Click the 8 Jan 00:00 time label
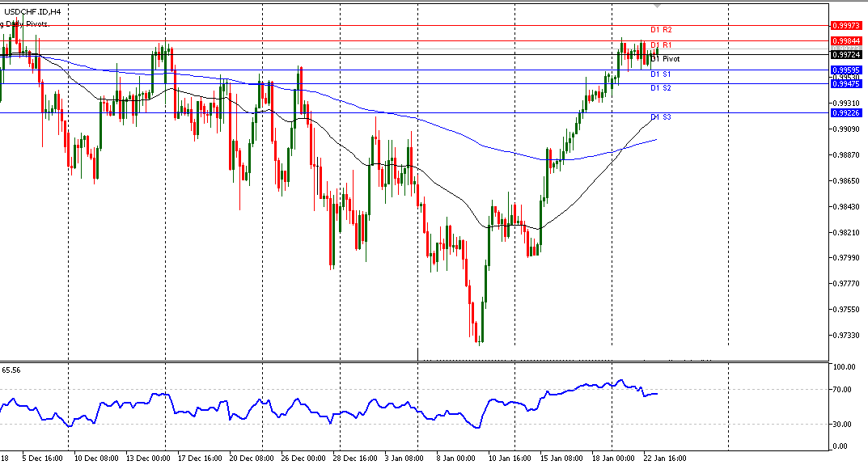Image resolution: width=868 pixels, height=465 pixels. pyautogui.click(x=455, y=459)
